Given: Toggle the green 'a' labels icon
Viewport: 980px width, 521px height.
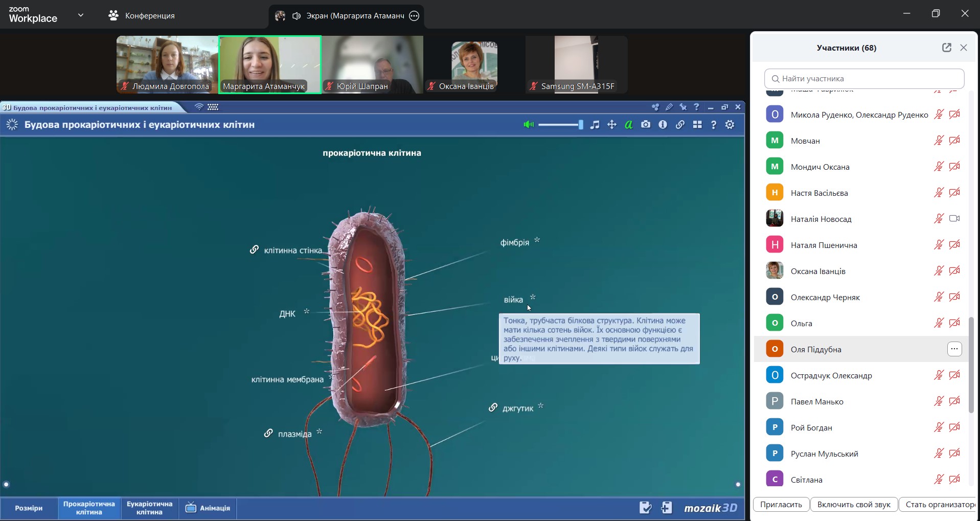Looking at the screenshot, I should [x=628, y=125].
